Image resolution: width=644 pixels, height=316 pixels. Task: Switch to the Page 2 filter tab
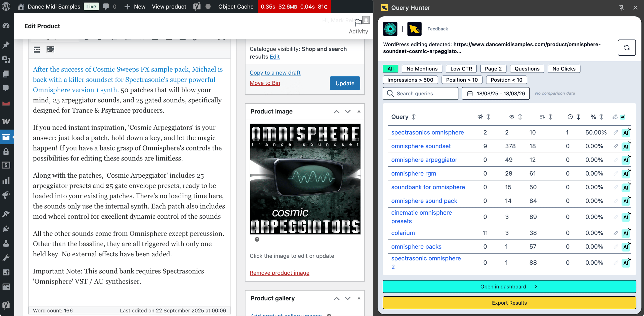coord(493,68)
